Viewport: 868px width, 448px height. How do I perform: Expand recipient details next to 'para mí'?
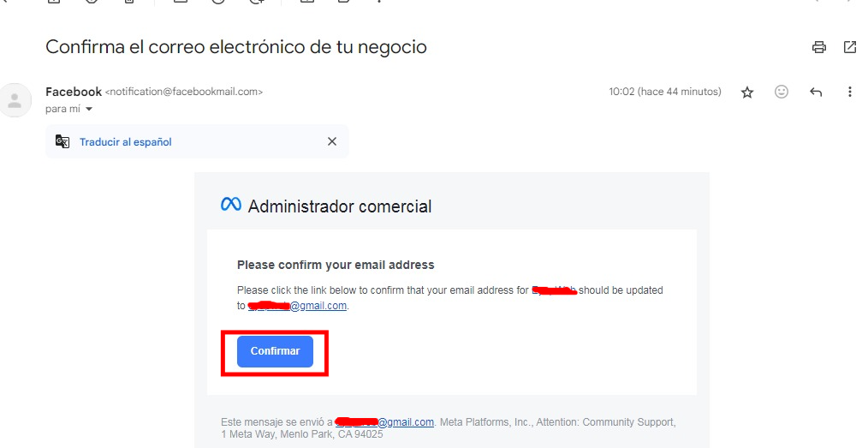tap(88, 110)
